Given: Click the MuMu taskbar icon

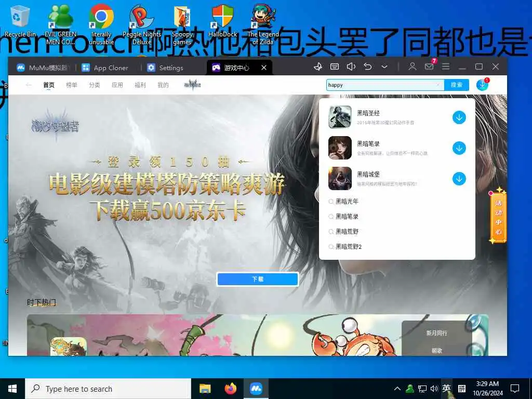Looking at the screenshot, I should 256,389.
